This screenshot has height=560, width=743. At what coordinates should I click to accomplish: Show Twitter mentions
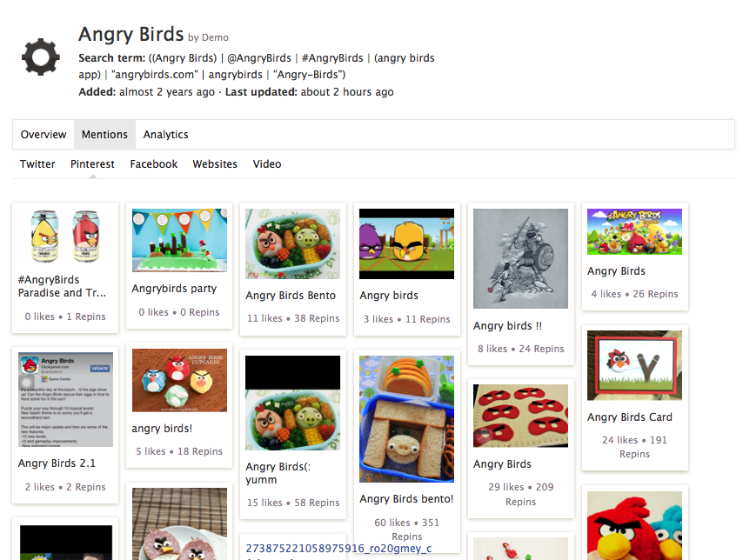[37, 164]
